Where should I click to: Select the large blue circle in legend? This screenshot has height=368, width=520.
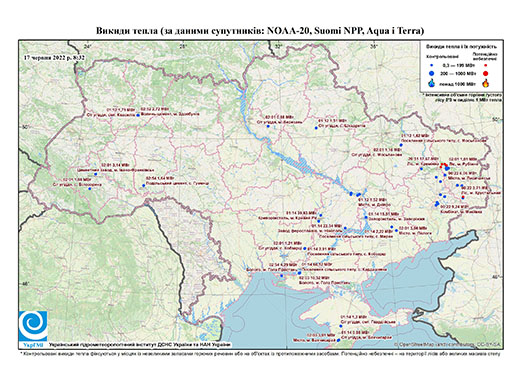coord(432,73)
